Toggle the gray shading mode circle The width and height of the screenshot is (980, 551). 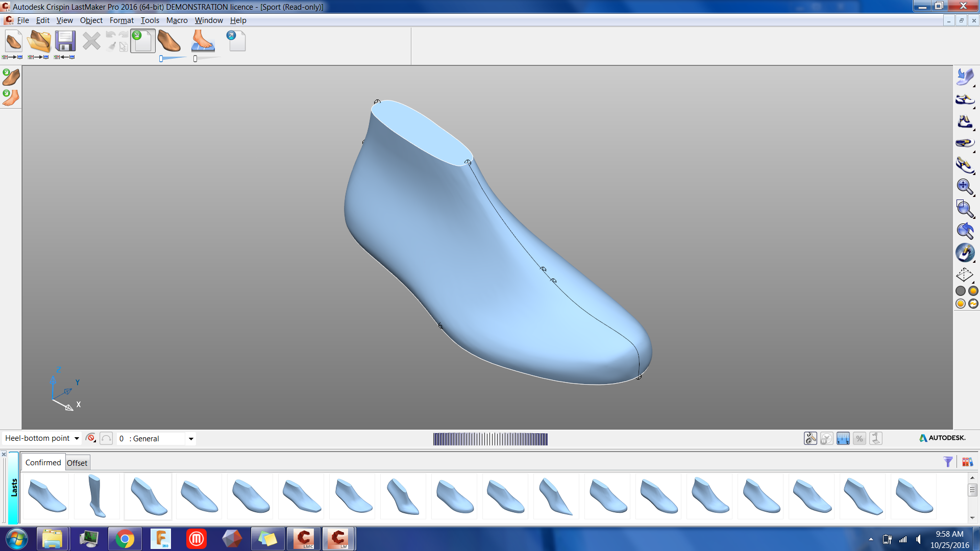pyautogui.click(x=960, y=291)
